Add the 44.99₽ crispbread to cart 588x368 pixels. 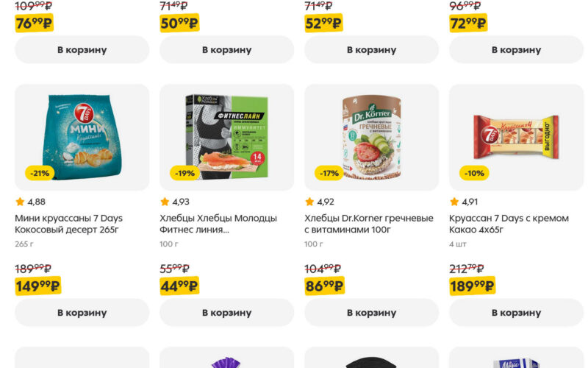coord(226,313)
